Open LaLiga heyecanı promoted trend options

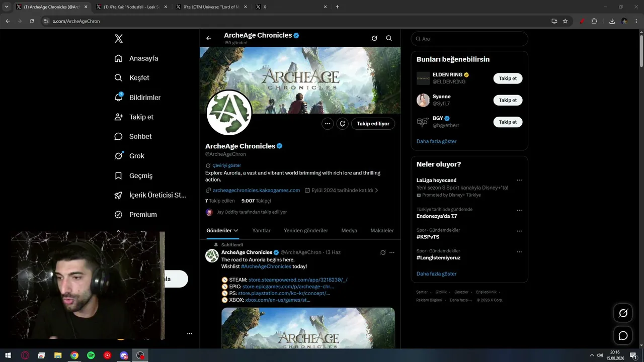click(x=519, y=180)
